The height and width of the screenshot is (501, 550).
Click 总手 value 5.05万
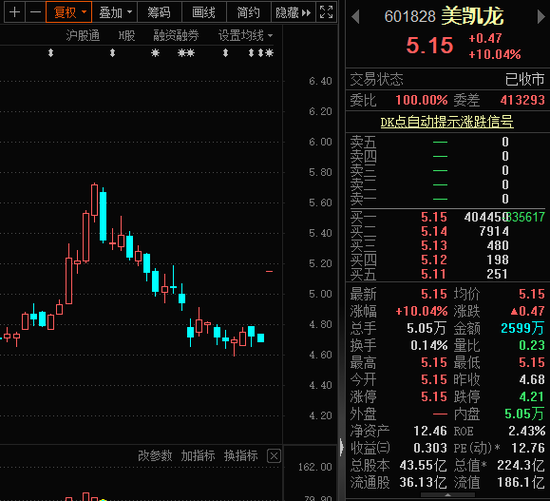pos(427,328)
